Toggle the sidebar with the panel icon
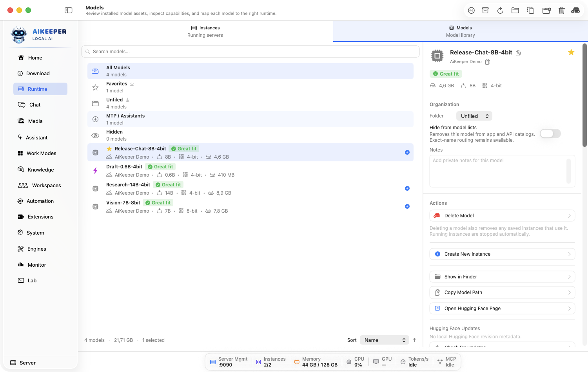Screen dimensions: 588x372 coord(69,11)
